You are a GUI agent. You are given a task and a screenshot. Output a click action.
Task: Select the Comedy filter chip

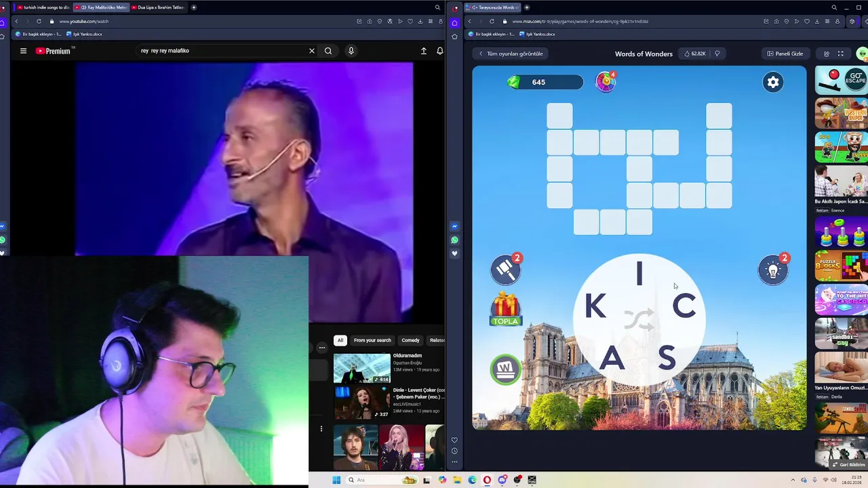point(410,340)
